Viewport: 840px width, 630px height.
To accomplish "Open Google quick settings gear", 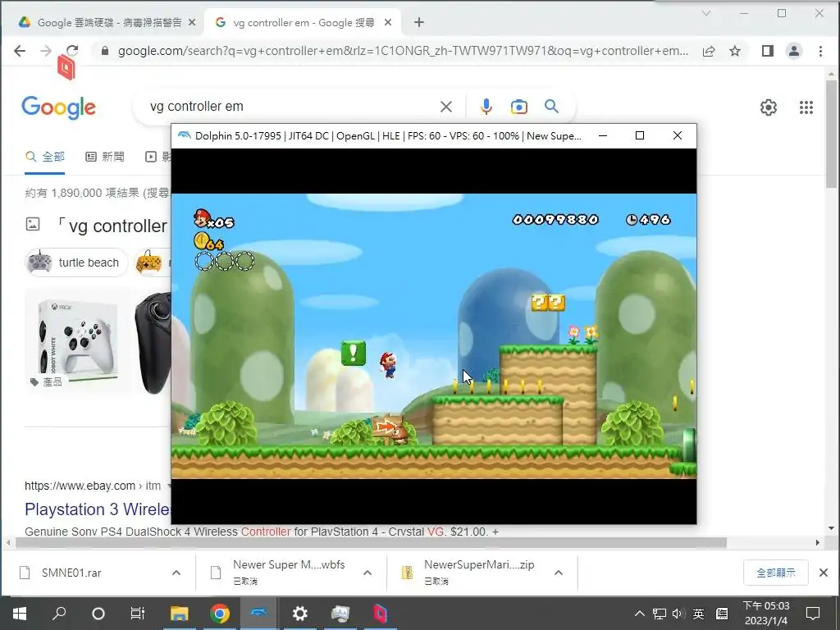I will tap(768, 107).
